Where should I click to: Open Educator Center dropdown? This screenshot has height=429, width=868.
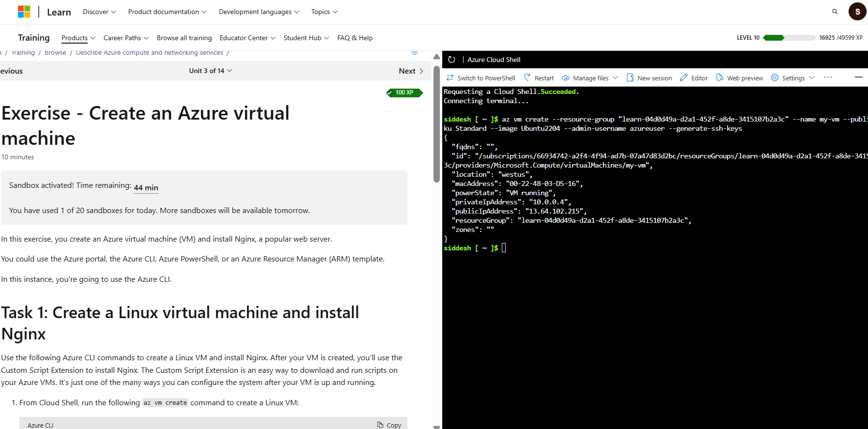(248, 38)
